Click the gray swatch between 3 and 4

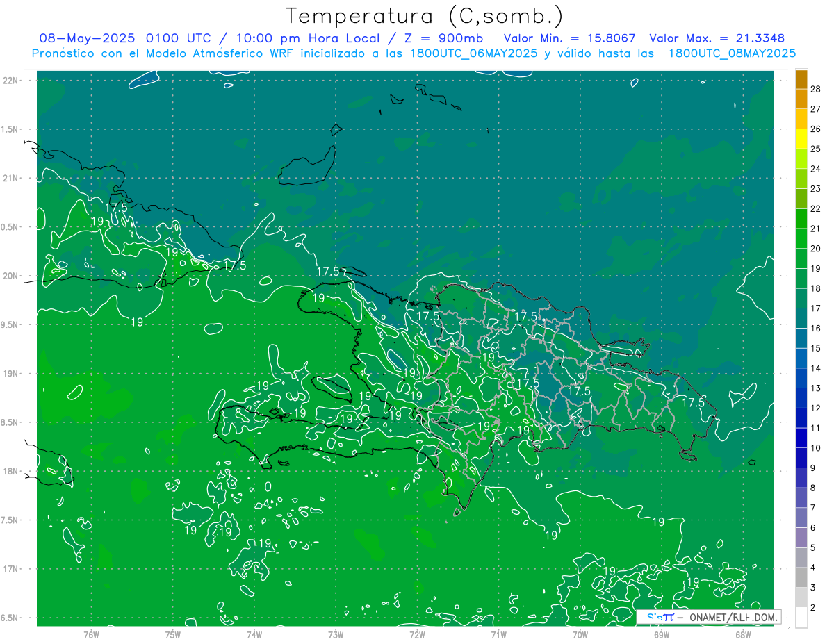coord(801,578)
